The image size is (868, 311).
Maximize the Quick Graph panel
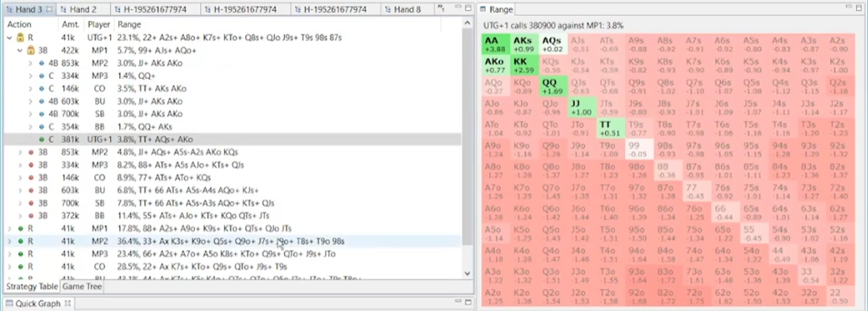pos(468,303)
